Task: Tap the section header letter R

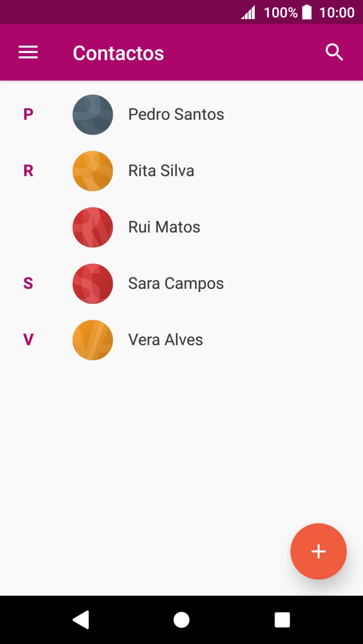Action: [x=28, y=171]
